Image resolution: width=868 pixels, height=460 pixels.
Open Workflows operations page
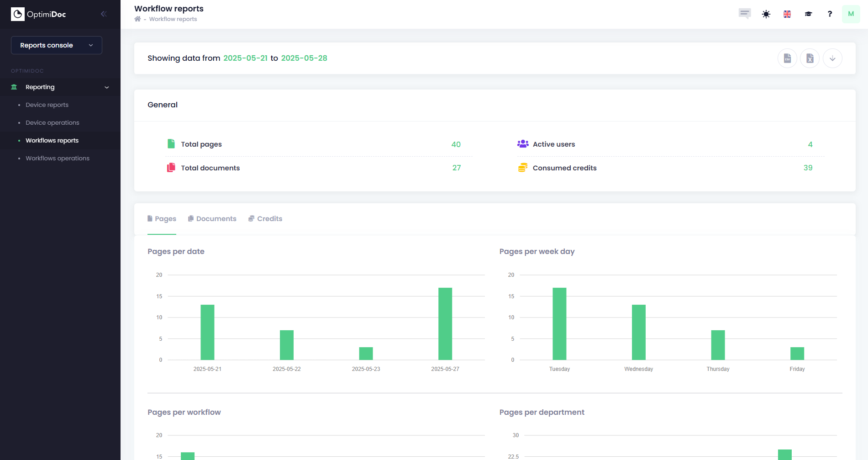[58, 158]
